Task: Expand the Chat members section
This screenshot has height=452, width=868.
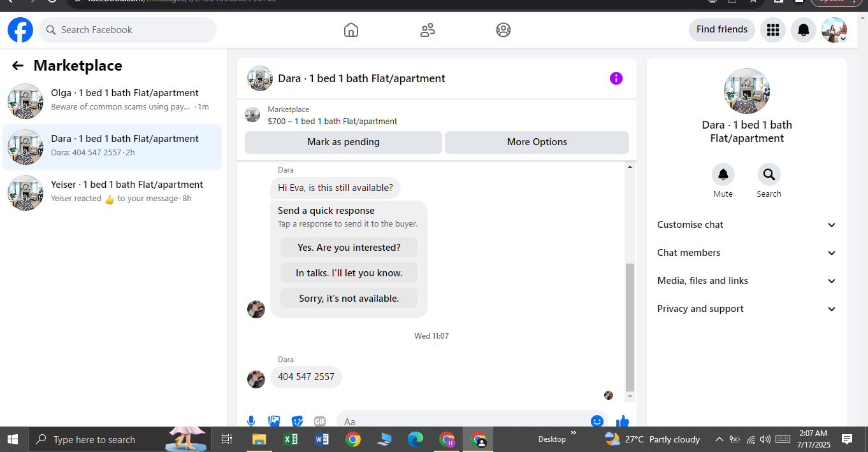Action: pos(747,253)
